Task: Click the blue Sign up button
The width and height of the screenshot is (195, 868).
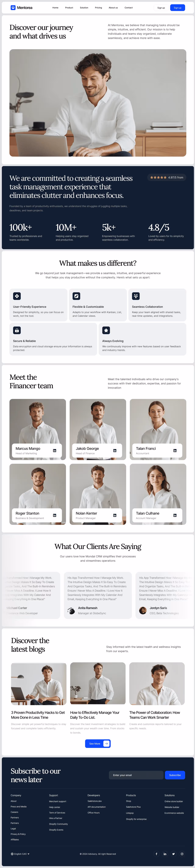Action: click(177, 7)
